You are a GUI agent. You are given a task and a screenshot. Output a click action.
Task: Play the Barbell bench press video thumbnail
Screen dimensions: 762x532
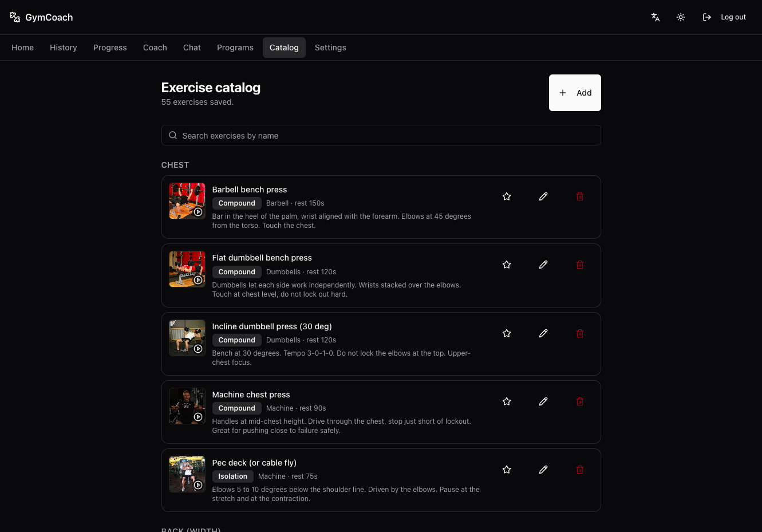coord(187,201)
